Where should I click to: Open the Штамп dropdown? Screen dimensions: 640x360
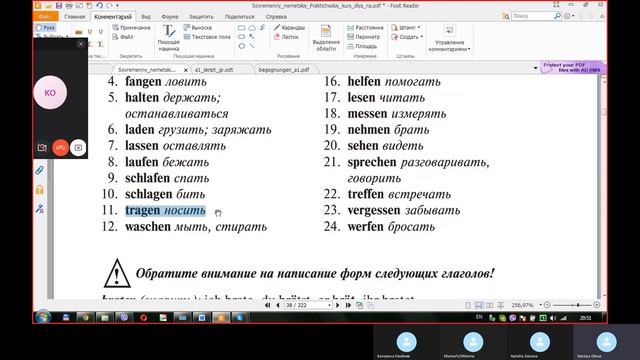[406, 28]
